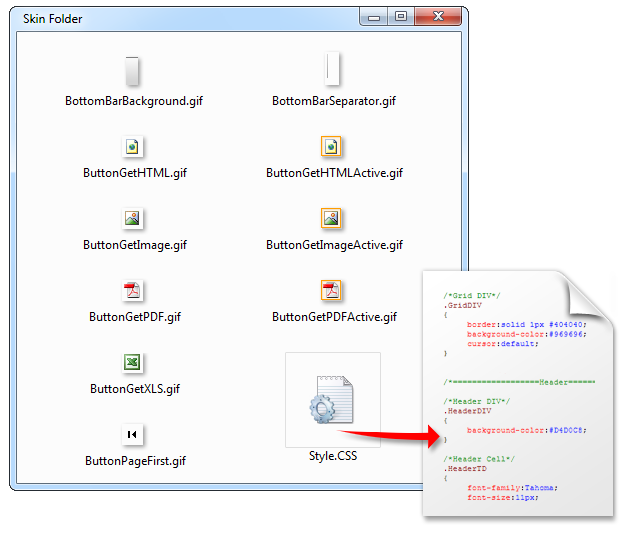Click the ButtonGetImageActive.gif file name
Screen dimensions: 640x540
point(334,245)
